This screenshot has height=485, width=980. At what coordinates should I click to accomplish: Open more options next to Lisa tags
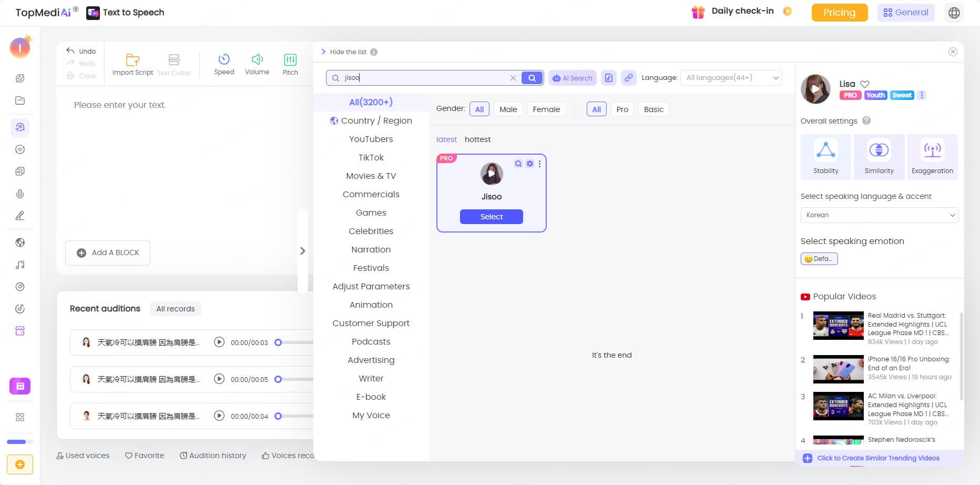click(x=922, y=95)
